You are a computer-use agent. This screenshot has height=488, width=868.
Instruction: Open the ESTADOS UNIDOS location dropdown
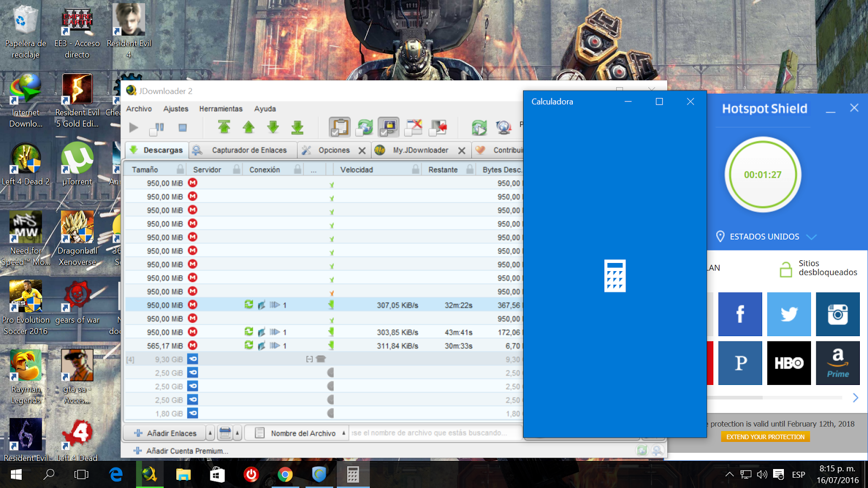(x=766, y=236)
